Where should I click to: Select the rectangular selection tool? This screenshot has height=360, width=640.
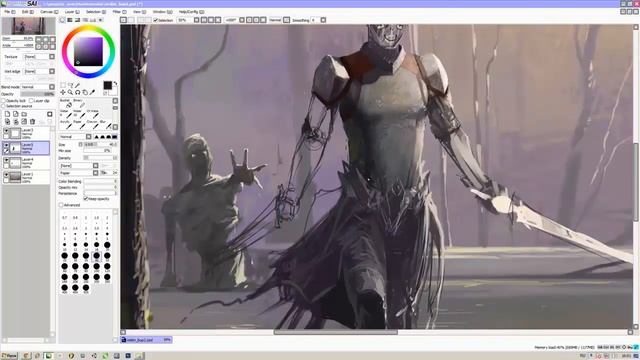tap(63, 85)
